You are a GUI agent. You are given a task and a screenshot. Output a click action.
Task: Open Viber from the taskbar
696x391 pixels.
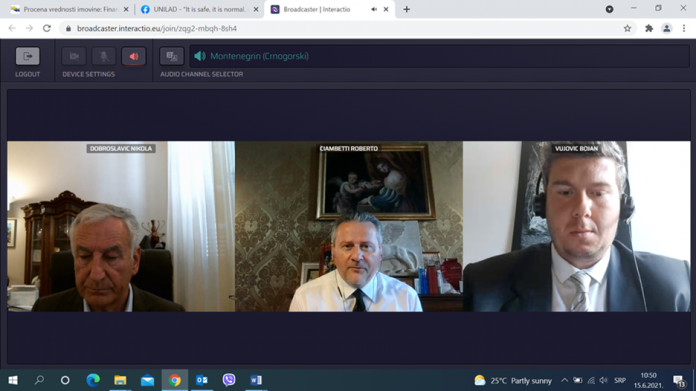click(229, 380)
